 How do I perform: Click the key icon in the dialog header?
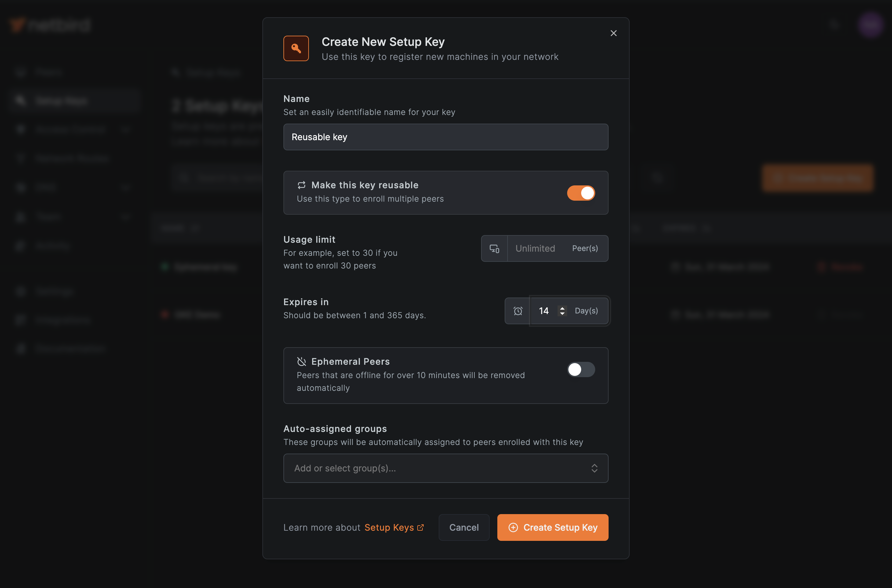(296, 48)
